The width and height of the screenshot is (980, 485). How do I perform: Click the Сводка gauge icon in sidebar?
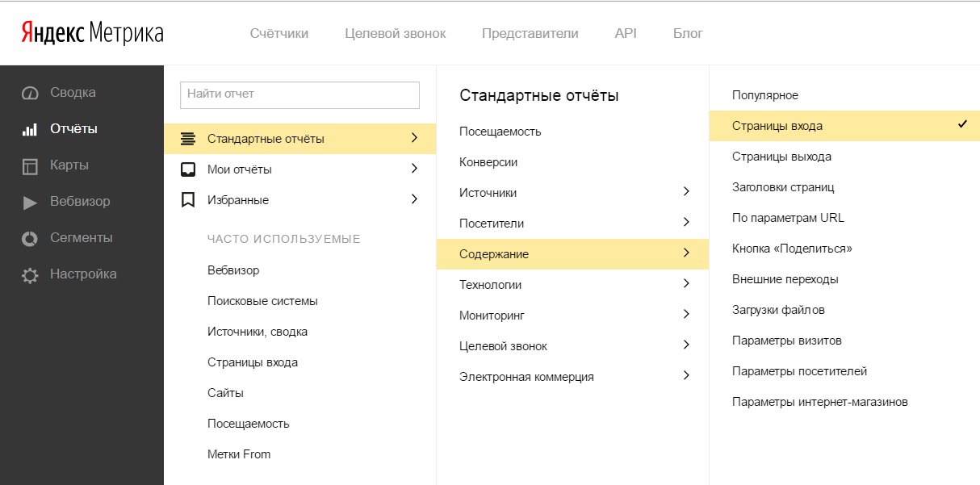point(30,93)
